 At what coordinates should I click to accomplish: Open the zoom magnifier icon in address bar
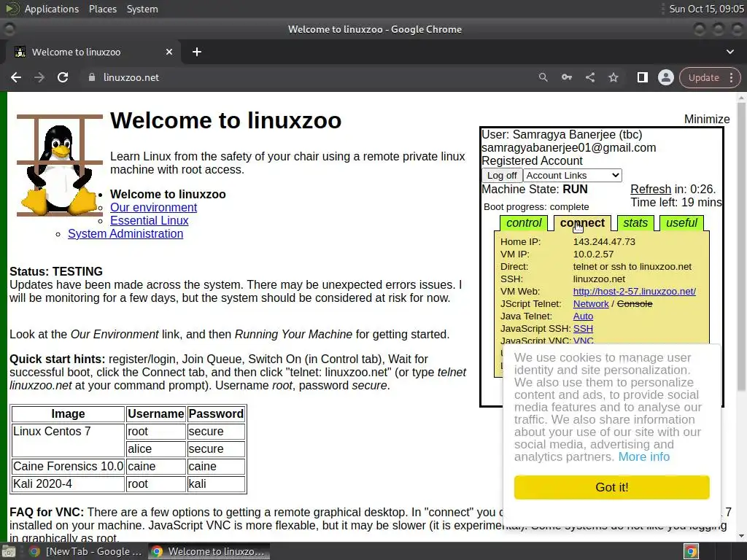[543, 77]
